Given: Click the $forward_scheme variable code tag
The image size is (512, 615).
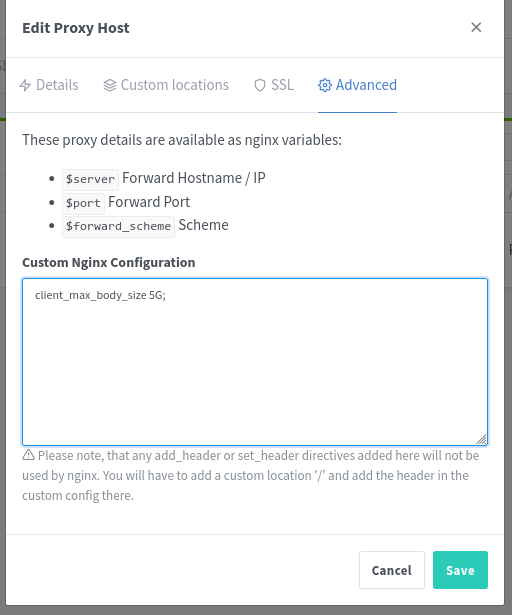Looking at the screenshot, I should (118, 226).
